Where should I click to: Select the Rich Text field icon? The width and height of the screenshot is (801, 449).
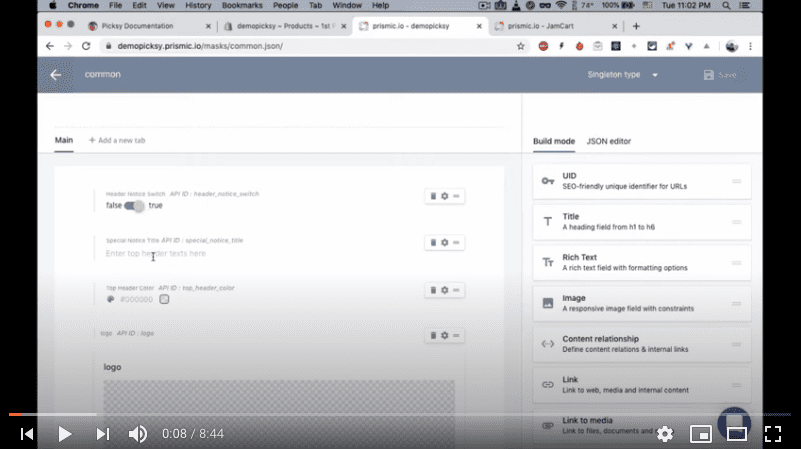tap(548, 263)
